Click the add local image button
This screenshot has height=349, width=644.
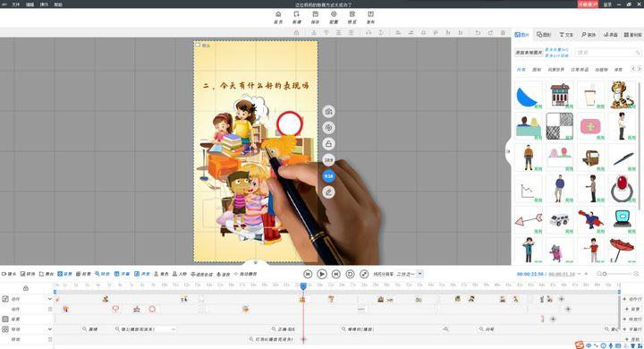click(529, 53)
